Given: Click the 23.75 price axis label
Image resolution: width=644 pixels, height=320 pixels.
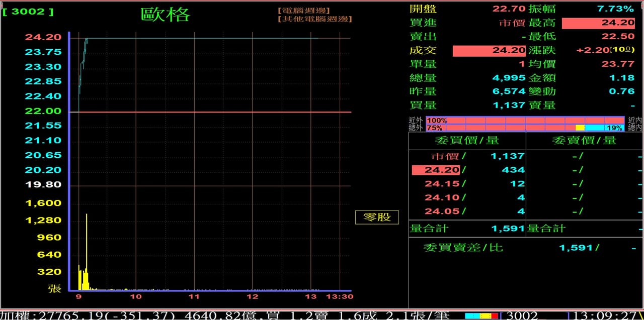Looking at the screenshot, I should (43, 52).
